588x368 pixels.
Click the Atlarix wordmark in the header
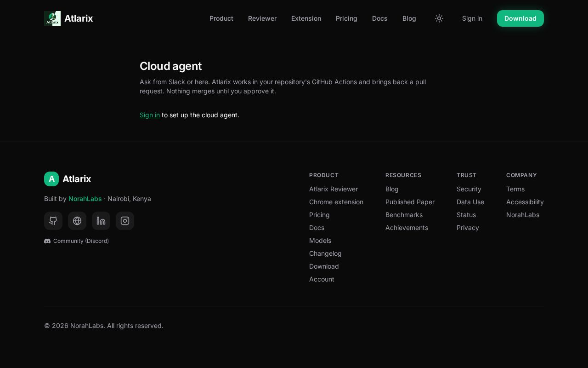[x=79, y=18]
